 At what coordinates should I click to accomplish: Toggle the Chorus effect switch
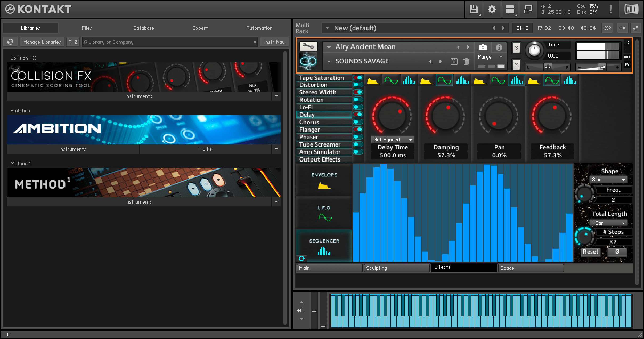point(358,122)
